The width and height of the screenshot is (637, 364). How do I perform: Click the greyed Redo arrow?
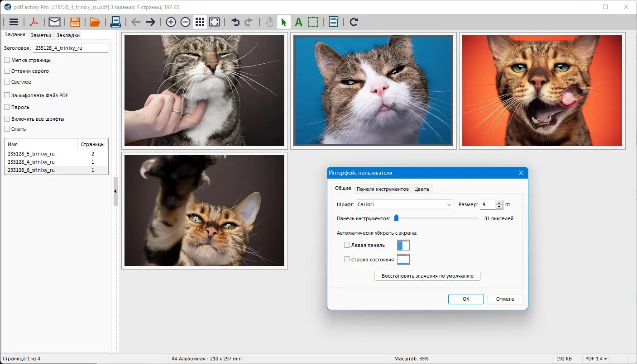tap(249, 22)
